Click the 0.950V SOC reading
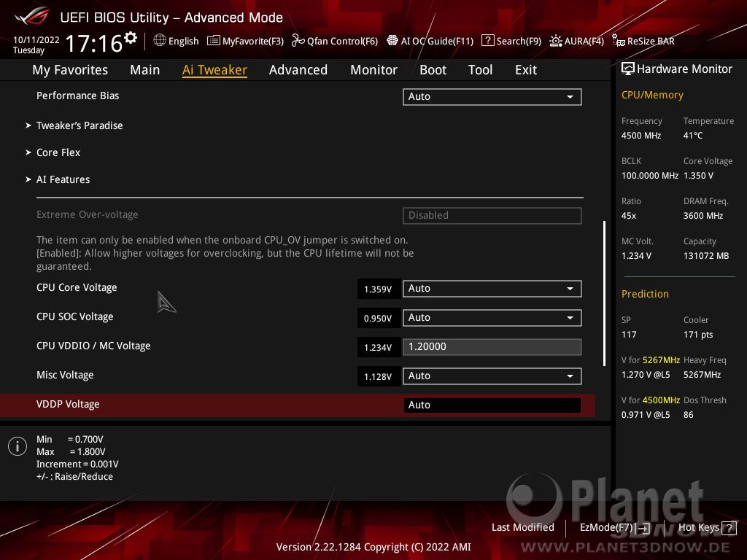This screenshot has width=747, height=560. coord(379,318)
